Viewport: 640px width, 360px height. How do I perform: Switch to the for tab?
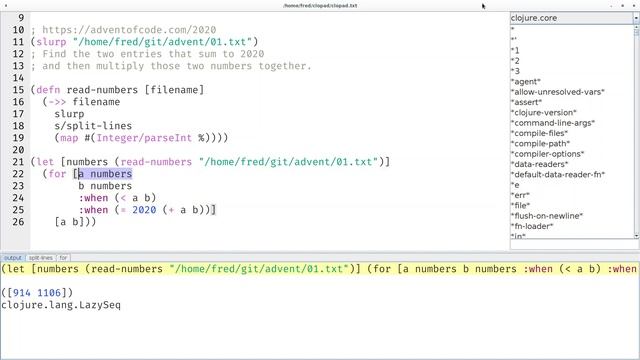point(63,258)
